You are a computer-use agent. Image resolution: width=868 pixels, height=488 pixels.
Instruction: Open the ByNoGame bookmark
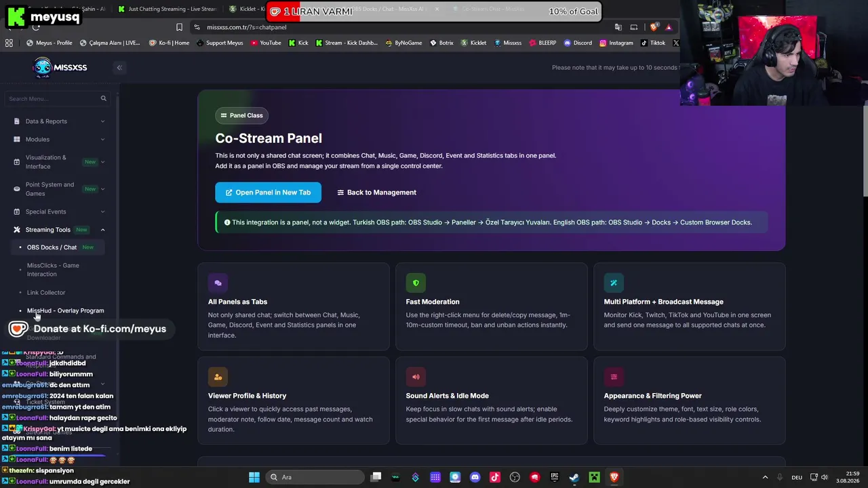[403, 43]
